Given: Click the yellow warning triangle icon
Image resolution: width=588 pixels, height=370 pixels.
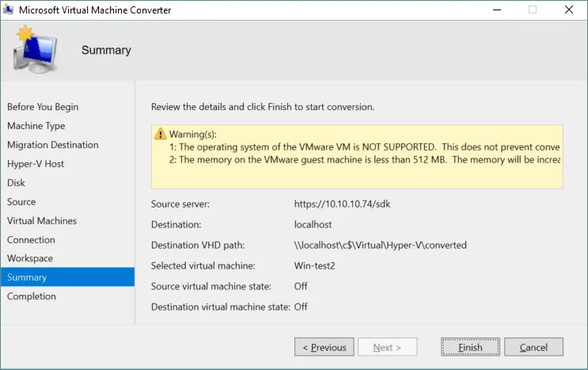Looking at the screenshot, I should coord(160,134).
